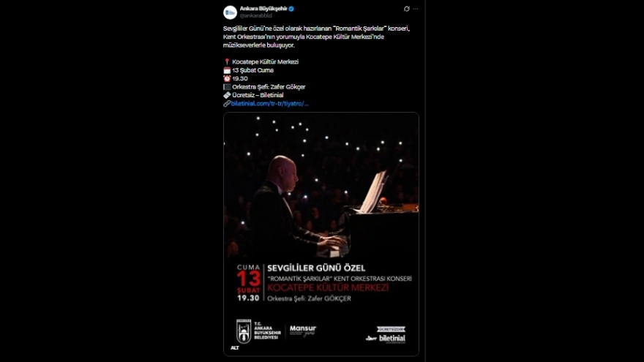Show the ALT image description badge
The width and height of the screenshot is (644, 362).
click(234, 347)
